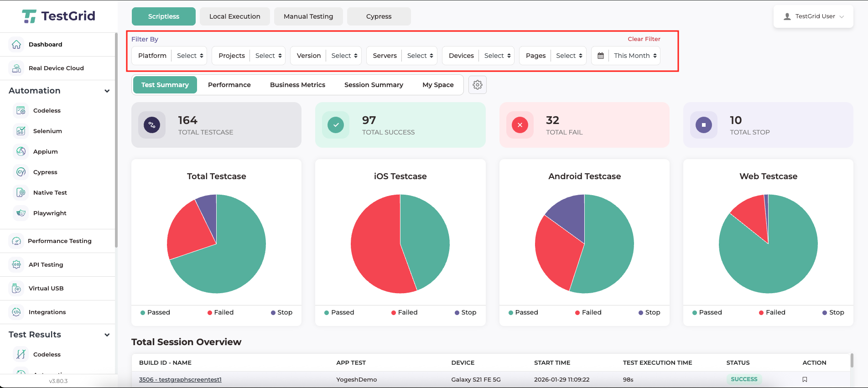Open the Appium automation icon
Image resolution: width=868 pixels, height=388 pixels.
21,151
